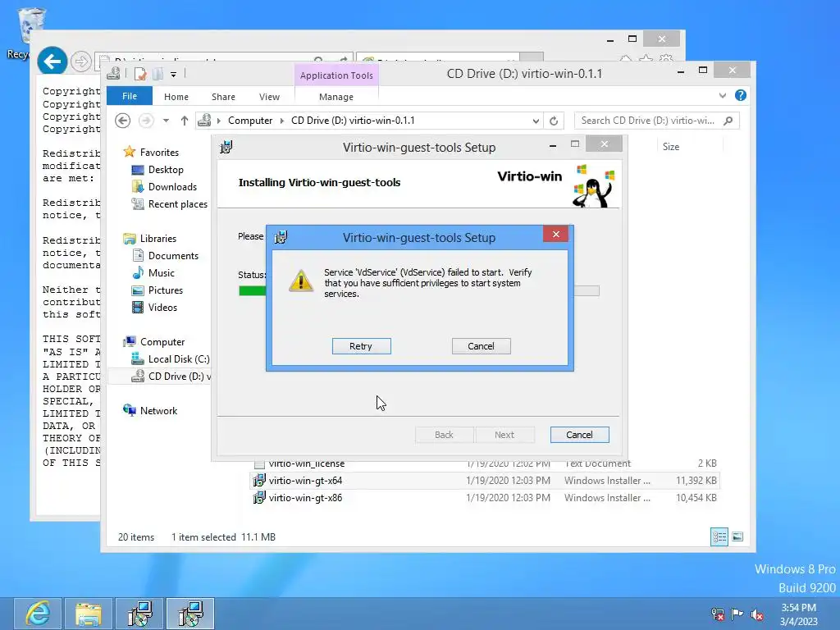Click Retry in the VdService error dialog
Image resolution: width=840 pixels, height=630 pixels.
361,346
